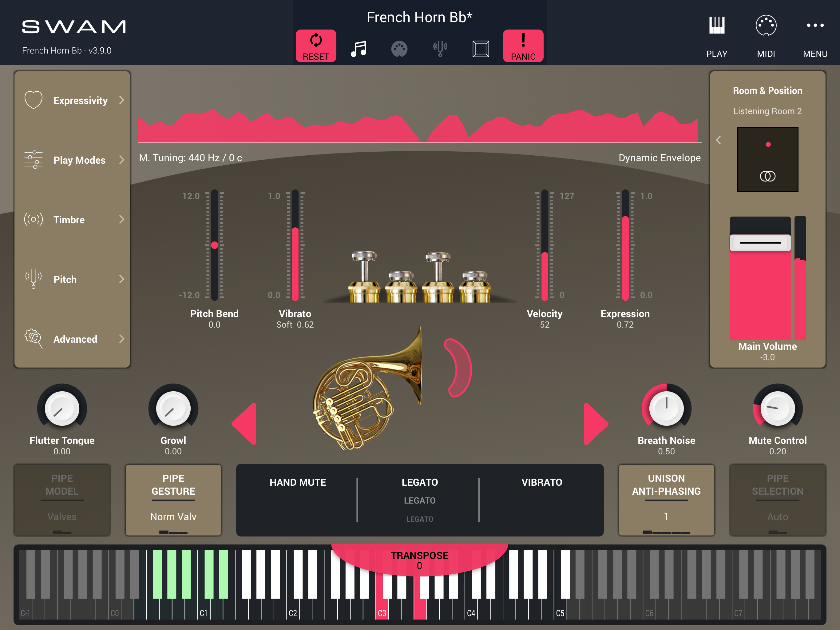Open the MIDI connector icon in center toolbar

(399, 49)
